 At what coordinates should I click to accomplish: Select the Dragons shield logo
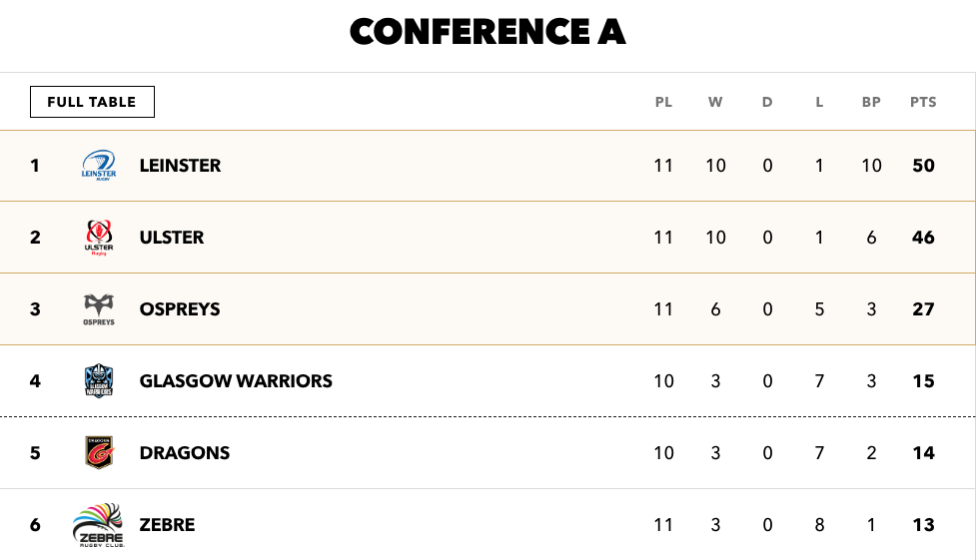pos(99,452)
